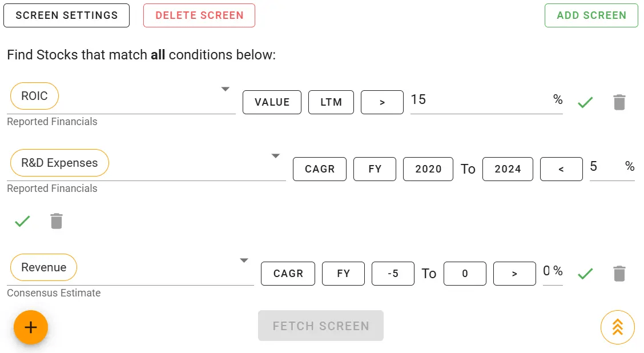The image size is (644, 353).
Task: Toggle the VALUE mode on ROIC row
Action: 272,102
